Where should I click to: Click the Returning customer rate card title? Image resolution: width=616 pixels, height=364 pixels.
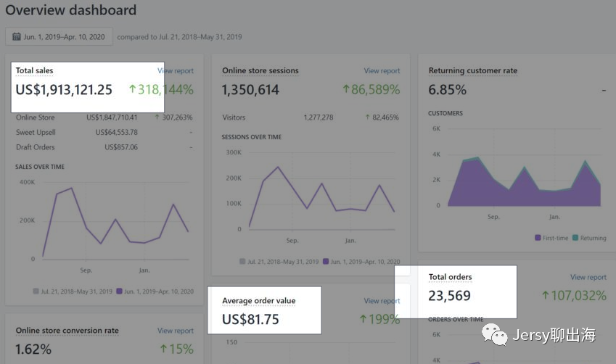click(472, 71)
